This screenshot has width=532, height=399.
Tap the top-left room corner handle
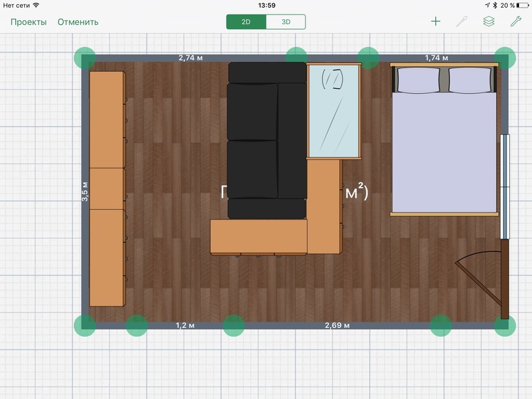(x=85, y=57)
